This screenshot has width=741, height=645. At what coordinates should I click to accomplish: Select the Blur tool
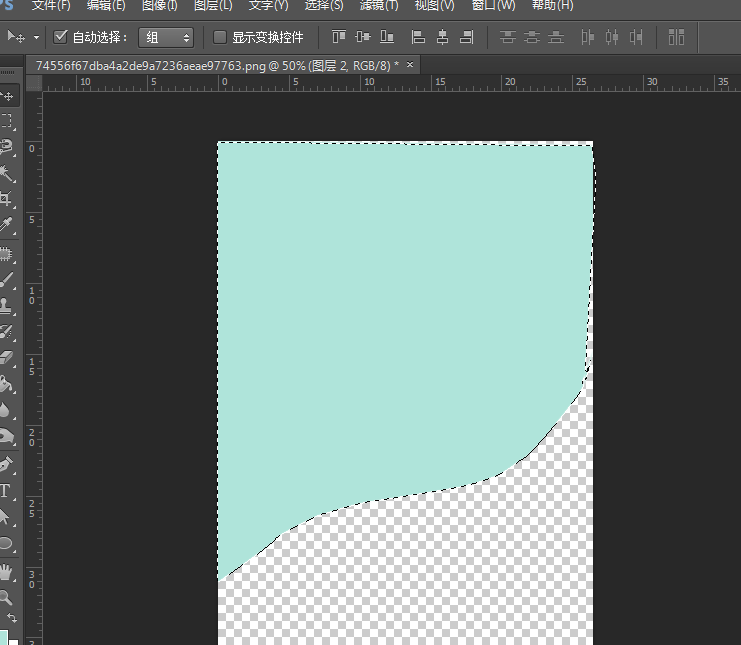(x=7, y=410)
